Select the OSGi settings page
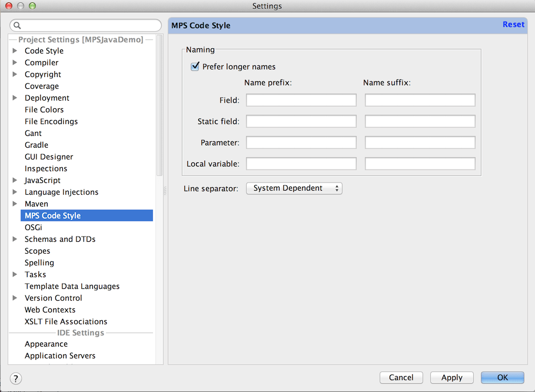The image size is (535, 392). pos(32,227)
